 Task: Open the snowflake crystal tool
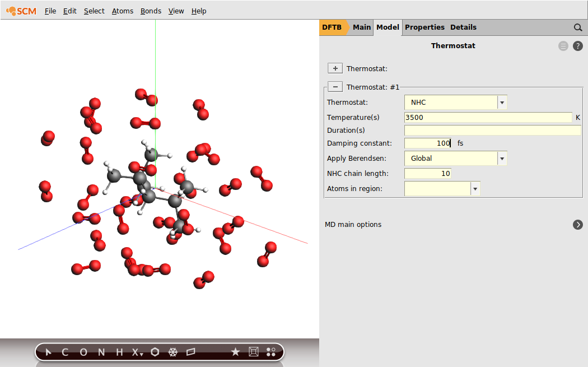point(173,352)
